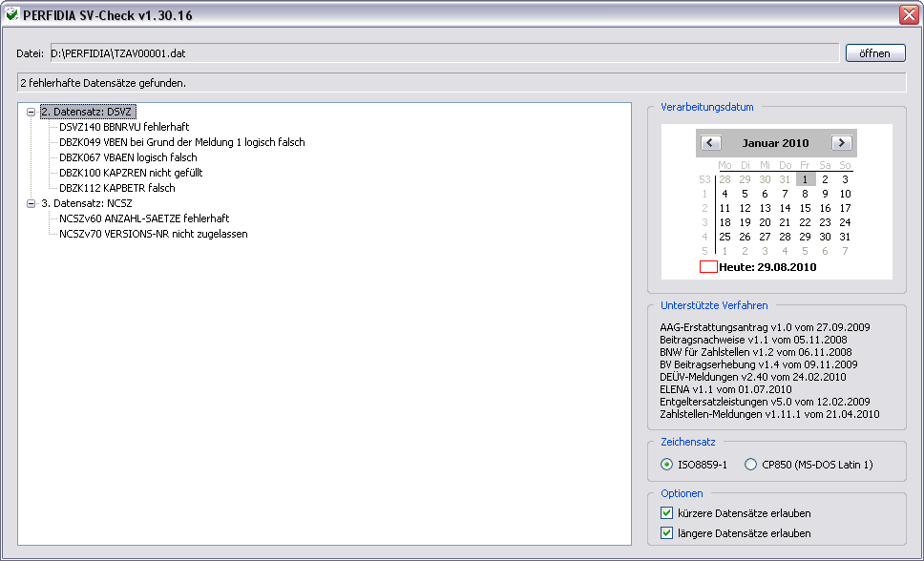Click DEÜV-Meldungen v2.40 line
Viewport: 924px width, 561px height.
(x=753, y=377)
